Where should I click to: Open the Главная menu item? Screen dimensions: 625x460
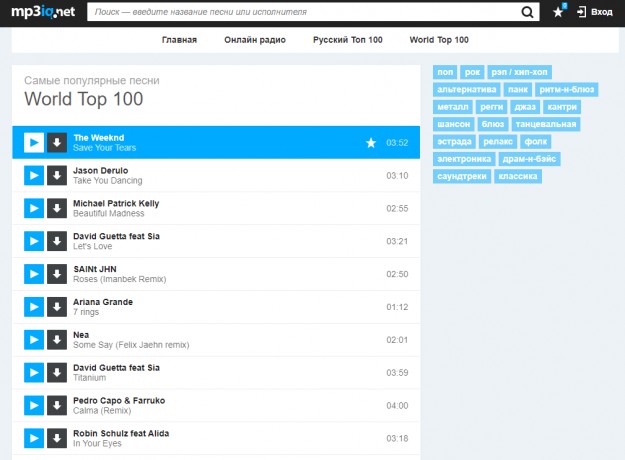click(179, 40)
